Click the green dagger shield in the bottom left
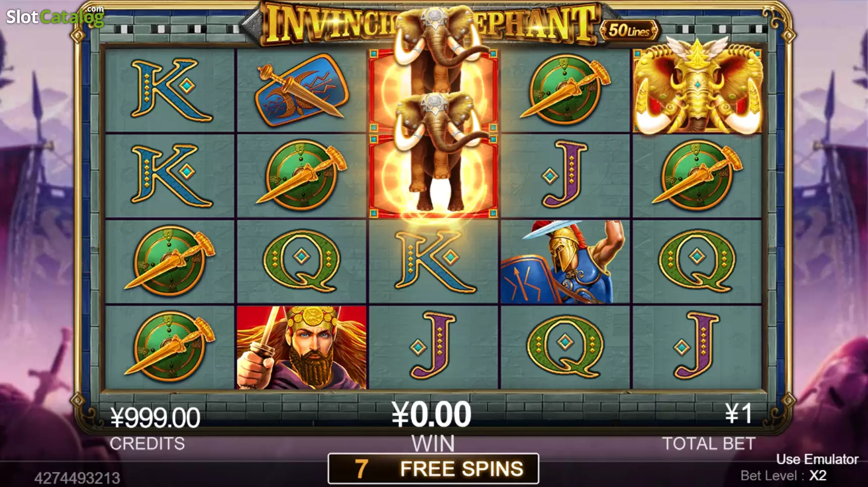 [x=170, y=347]
